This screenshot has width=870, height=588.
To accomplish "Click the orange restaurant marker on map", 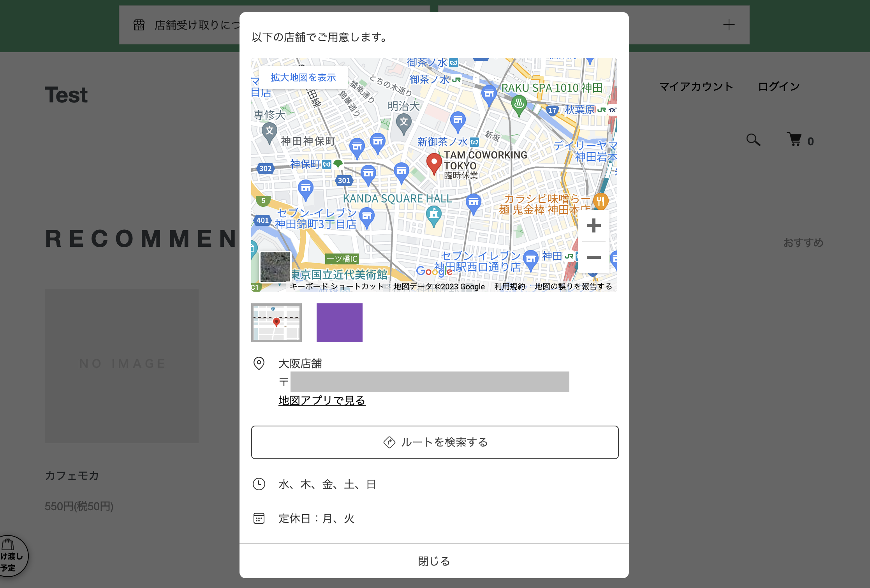I will pos(601,201).
